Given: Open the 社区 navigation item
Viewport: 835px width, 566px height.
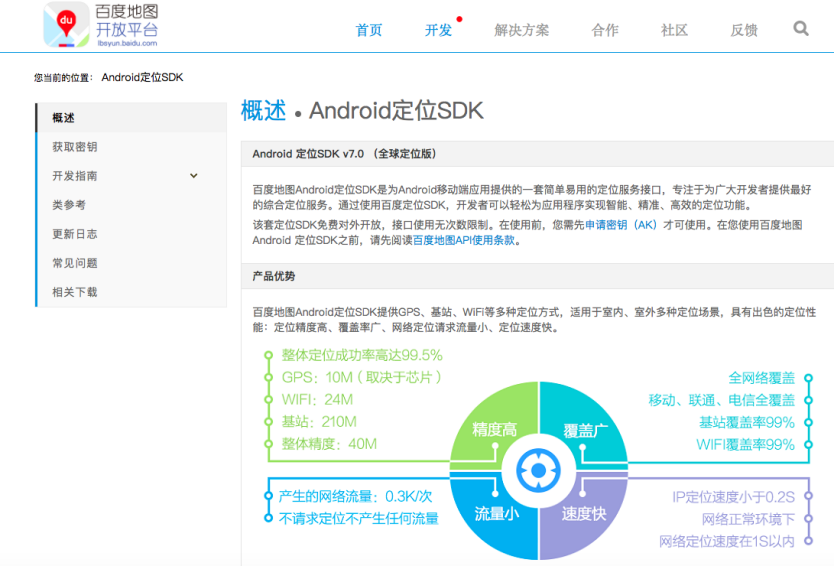Looking at the screenshot, I should [x=674, y=30].
